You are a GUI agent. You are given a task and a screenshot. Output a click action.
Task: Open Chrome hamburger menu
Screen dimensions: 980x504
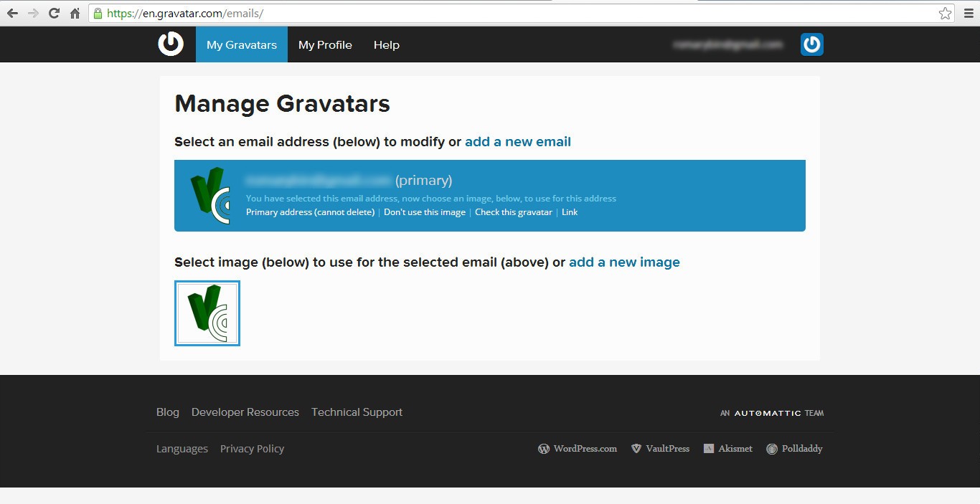click(969, 14)
